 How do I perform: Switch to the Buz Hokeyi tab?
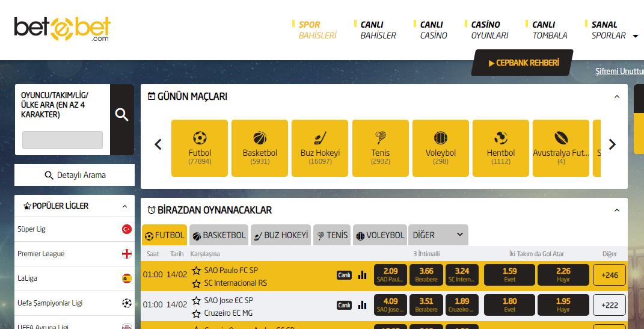281,235
